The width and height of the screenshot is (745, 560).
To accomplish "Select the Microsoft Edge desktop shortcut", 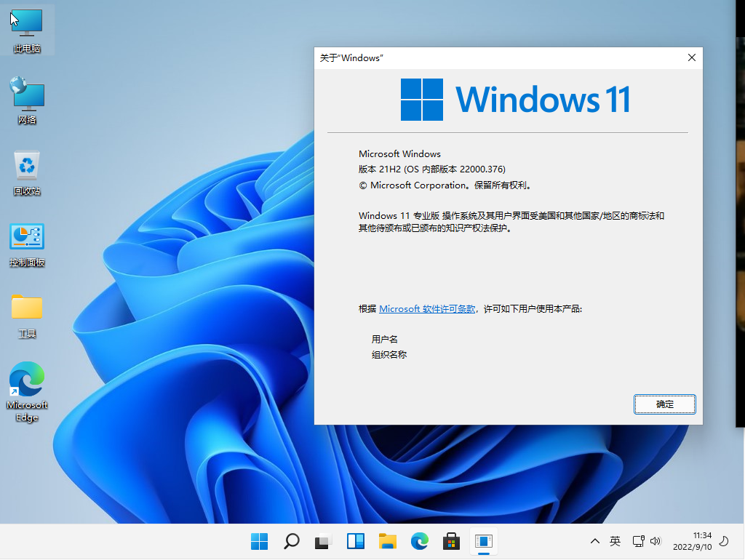I will point(27,391).
